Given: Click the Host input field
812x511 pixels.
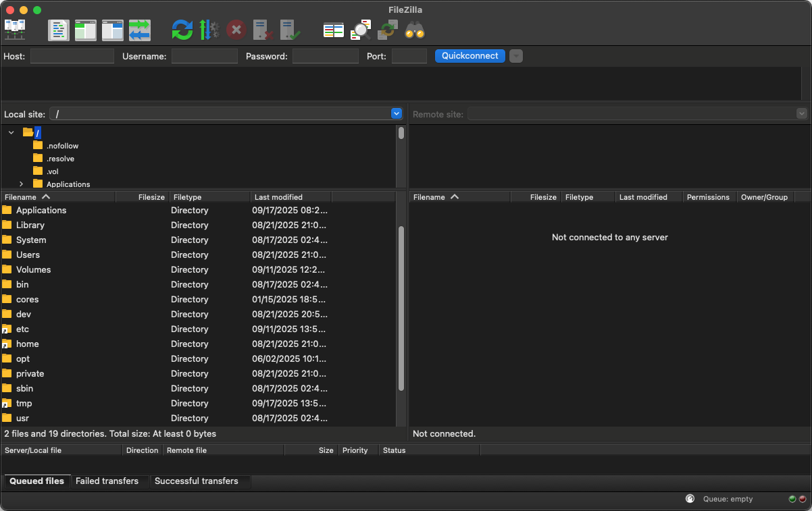Looking at the screenshot, I should coord(72,56).
